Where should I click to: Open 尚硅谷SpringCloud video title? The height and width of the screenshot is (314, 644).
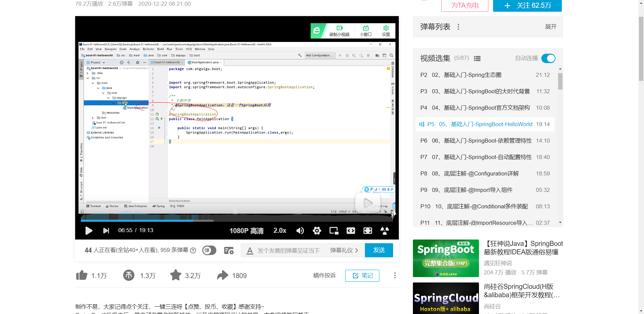click(x=522, y=291)
